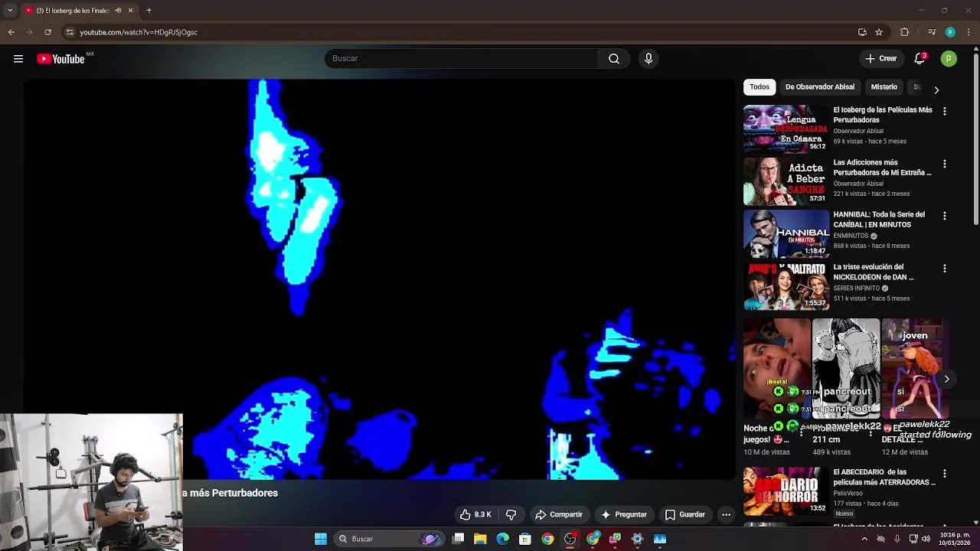Viewport: 980px width, 551px height.
Task: Open more video actions three-dot menu
Action: (726, 515)
